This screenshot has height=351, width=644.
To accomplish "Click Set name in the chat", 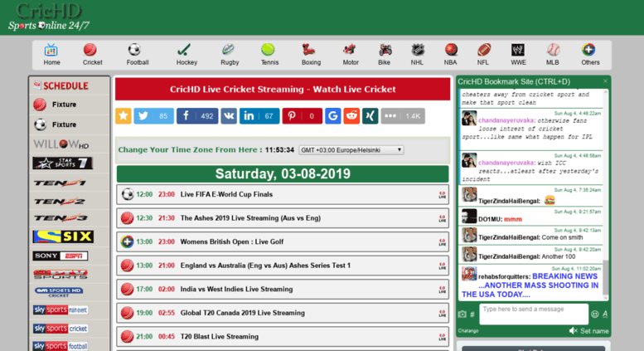I will point(594,331).
